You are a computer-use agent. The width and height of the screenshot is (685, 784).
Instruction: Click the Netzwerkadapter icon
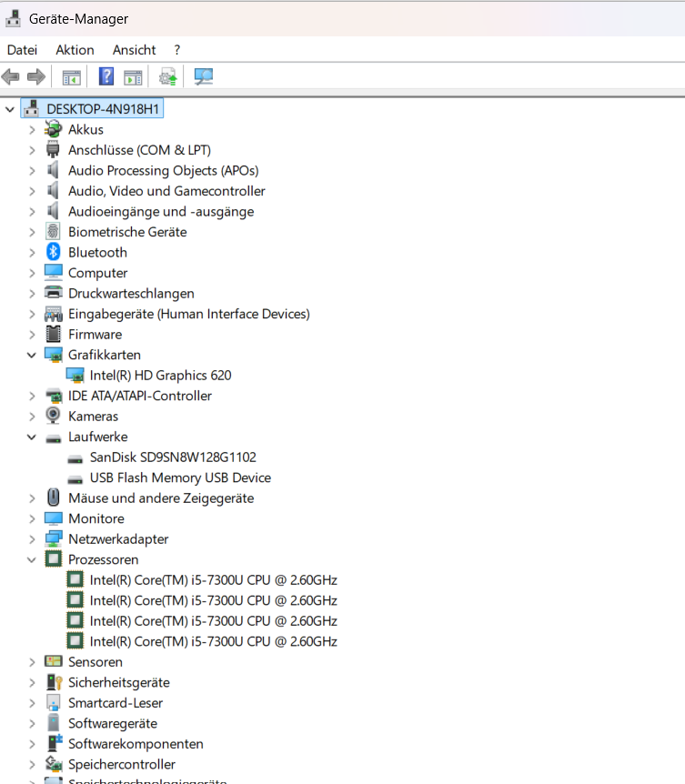coord(53,538)
